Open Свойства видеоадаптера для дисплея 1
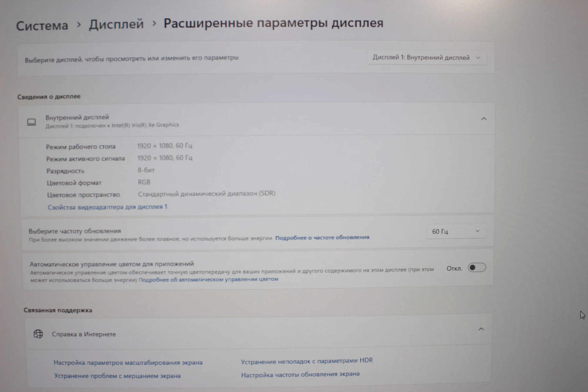 (x=107, y=207)
